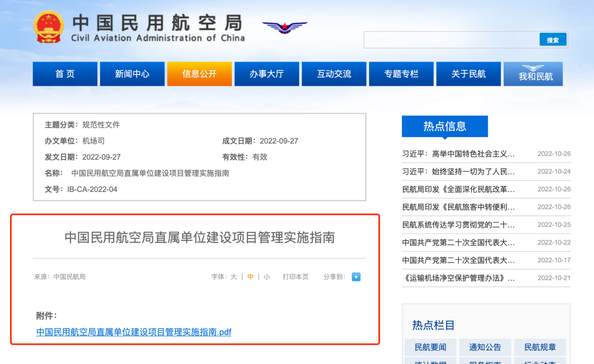Click the 民航规章 column button
The width and height of the screenshot is (594, 364).
coord(540,347)
